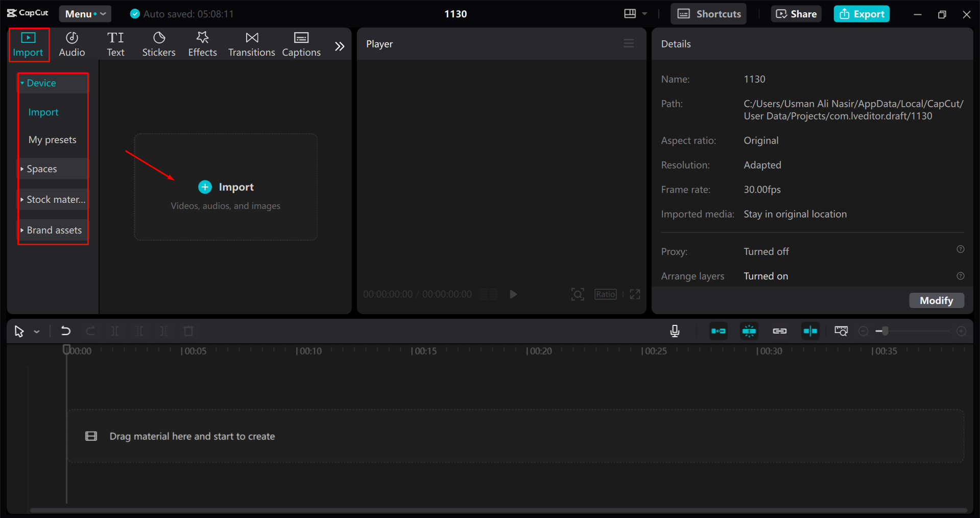Click the Import area to add media files
The image size is (980, 518).
pos(225,187)
